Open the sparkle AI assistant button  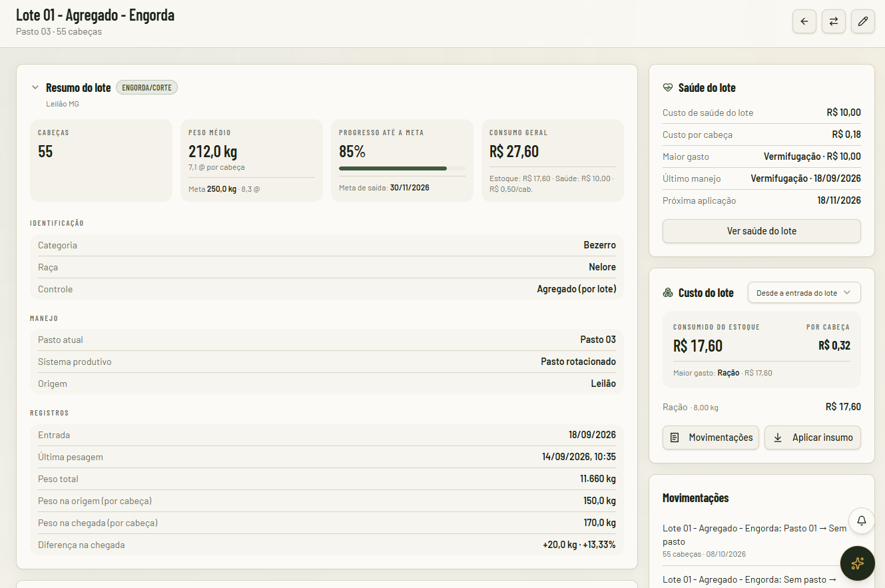pyautogui.click(x=858, y=563)
